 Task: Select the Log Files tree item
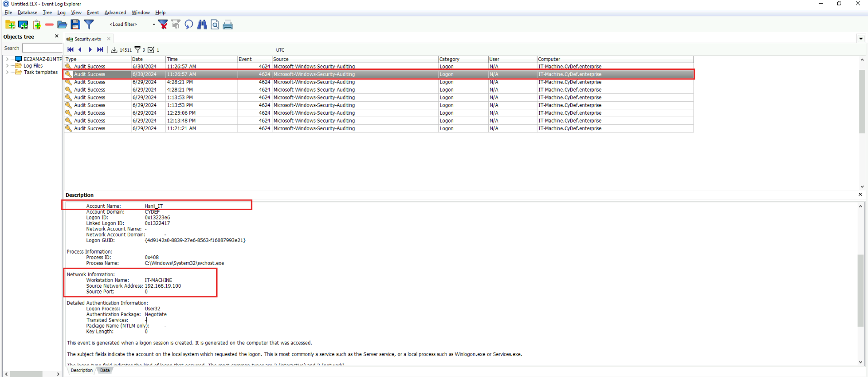tap(33, 66)
